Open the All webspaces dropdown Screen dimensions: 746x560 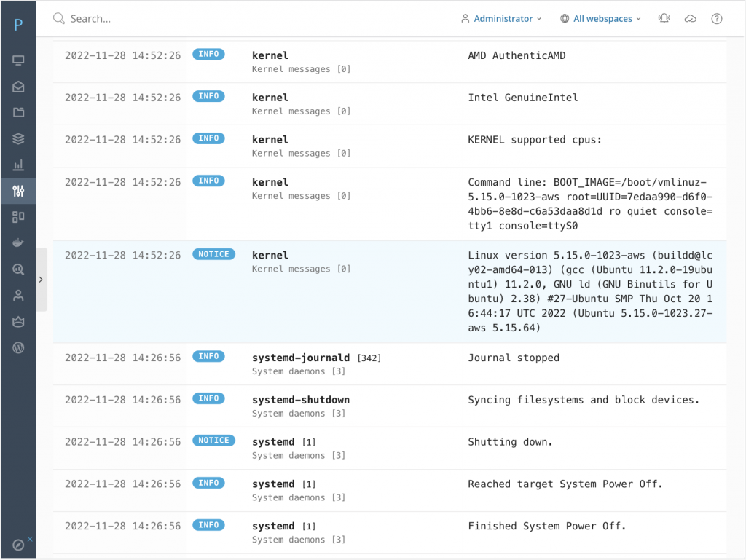point(600,18)
